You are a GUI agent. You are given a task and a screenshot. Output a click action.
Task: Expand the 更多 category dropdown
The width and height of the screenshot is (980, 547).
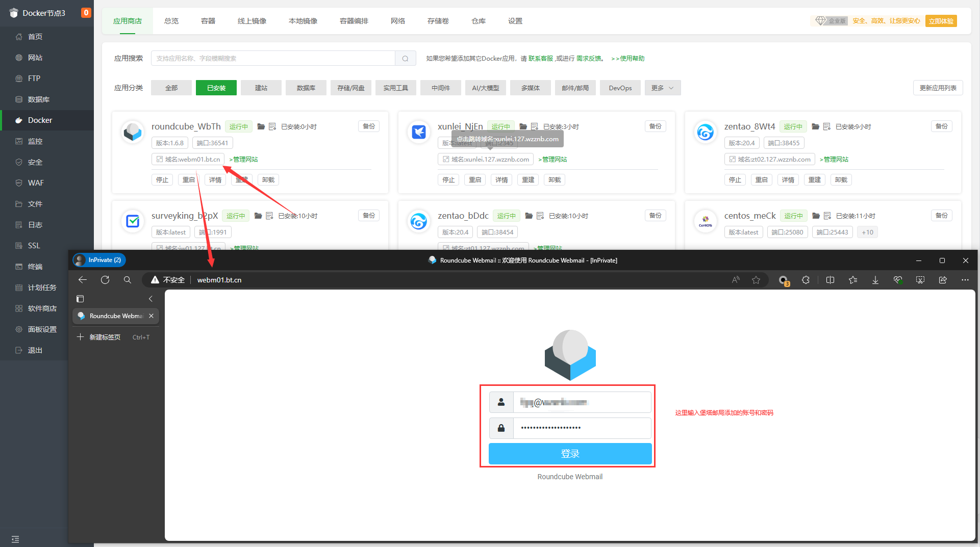(x=662, y=88)
